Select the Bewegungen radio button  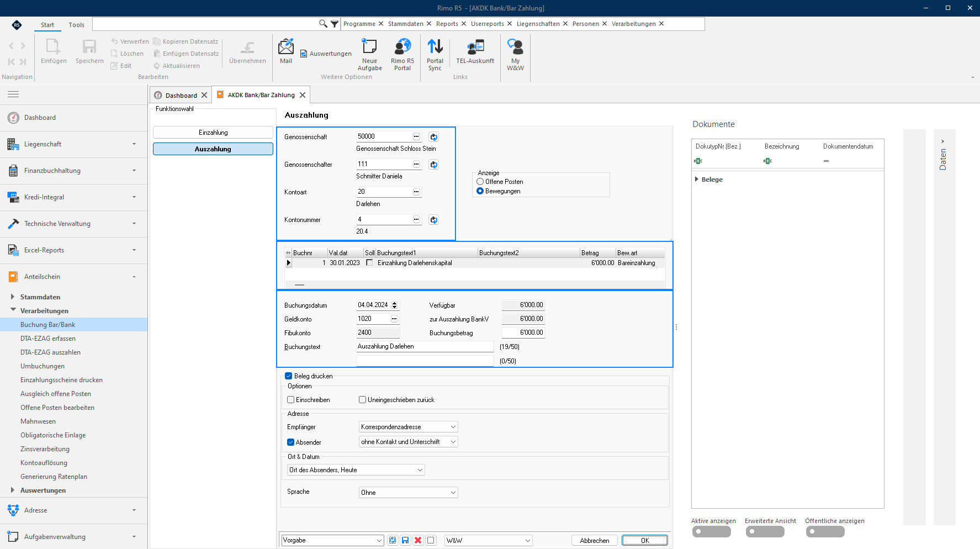[x=480, y=191]
